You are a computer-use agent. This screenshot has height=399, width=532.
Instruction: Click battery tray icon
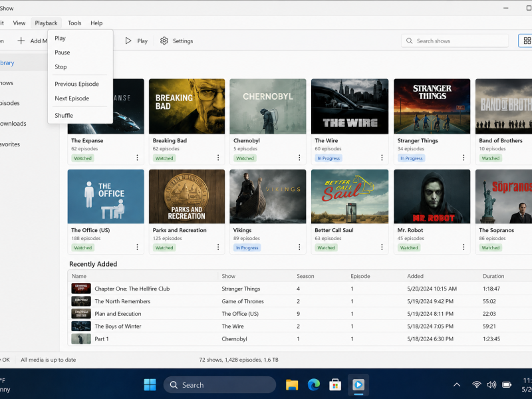click(507, 385)
